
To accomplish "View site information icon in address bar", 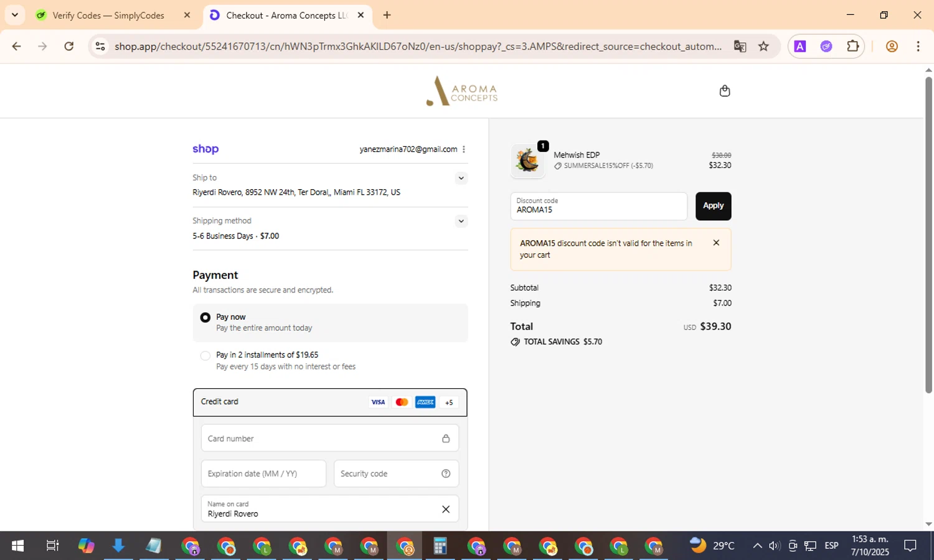I will (100, 46).
